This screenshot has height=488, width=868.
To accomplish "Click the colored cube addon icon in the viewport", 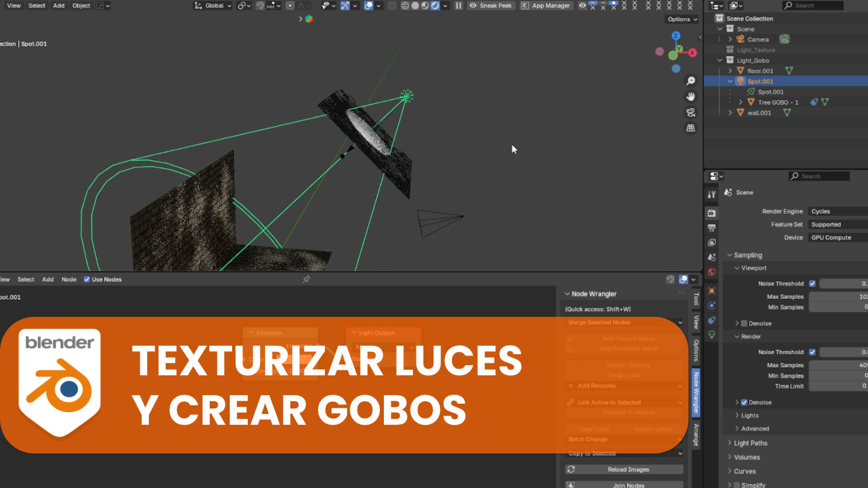I will 309,19.
